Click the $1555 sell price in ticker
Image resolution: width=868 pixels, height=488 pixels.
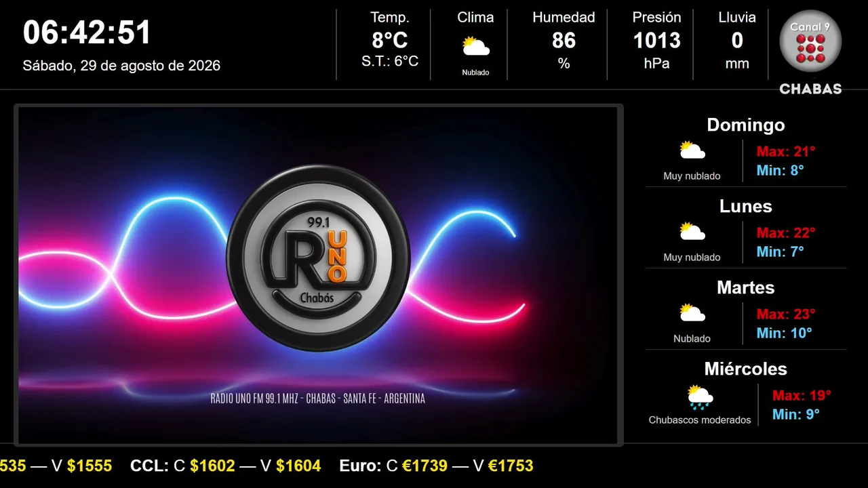90,466
